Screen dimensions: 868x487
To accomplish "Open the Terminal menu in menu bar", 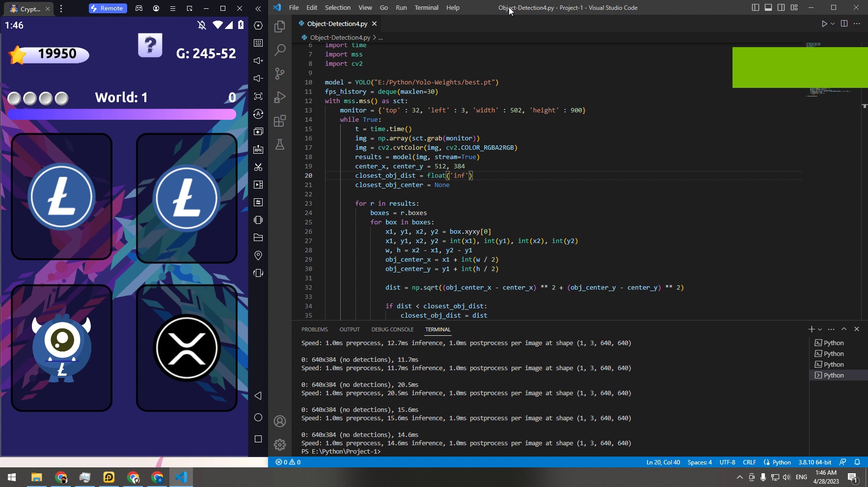I will pos(426,7).
